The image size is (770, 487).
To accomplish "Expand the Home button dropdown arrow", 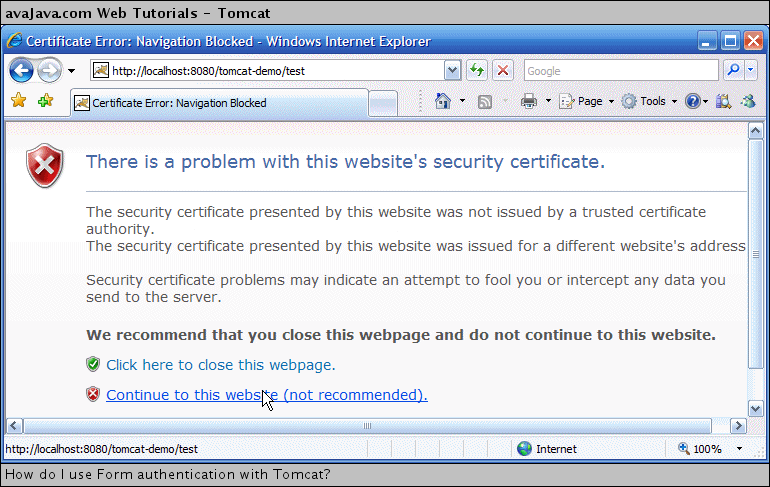I will coord(462,101).
